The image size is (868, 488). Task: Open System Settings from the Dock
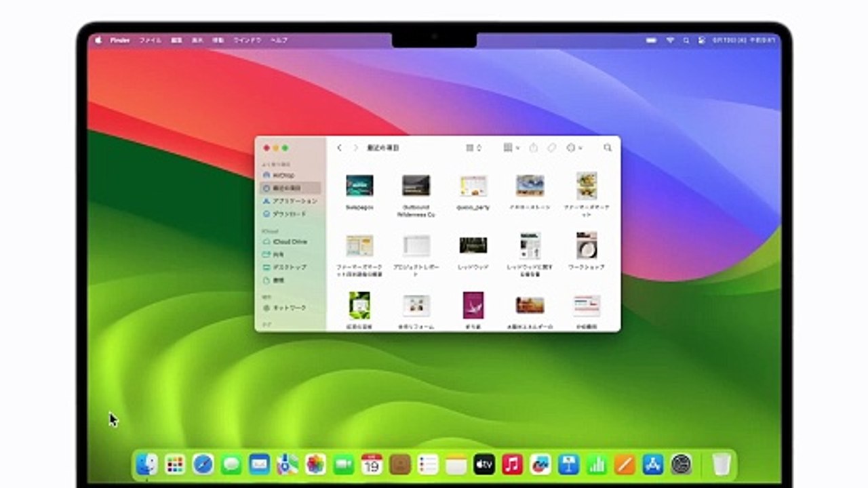pos(681,464)
